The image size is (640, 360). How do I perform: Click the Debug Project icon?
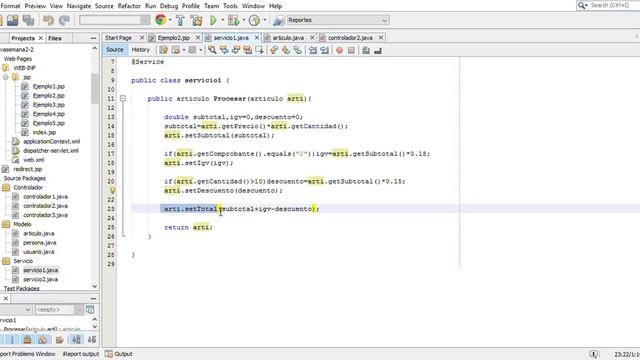(x=233, y=20)
